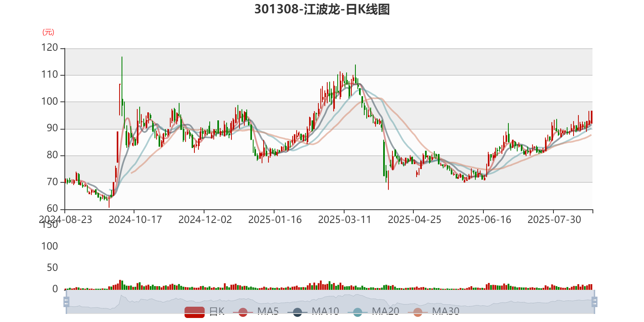Grab the right handle of zoom slider
Image resolution: width=644 pixels, height=322 pixels.
click(594, 302)
